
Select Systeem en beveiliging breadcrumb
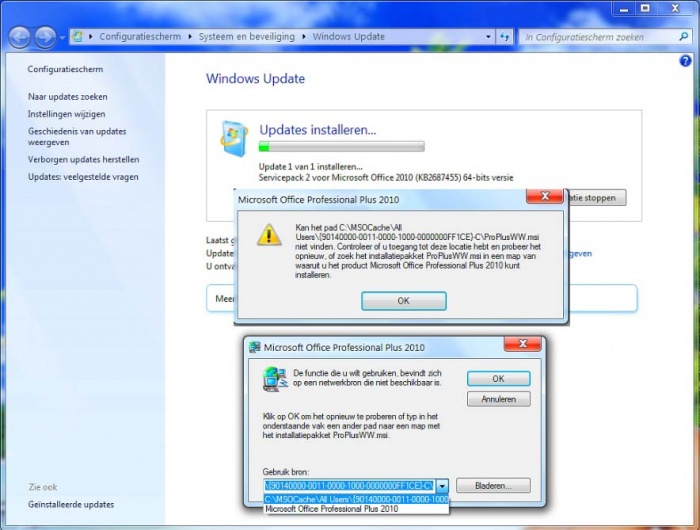click(247, 37)
